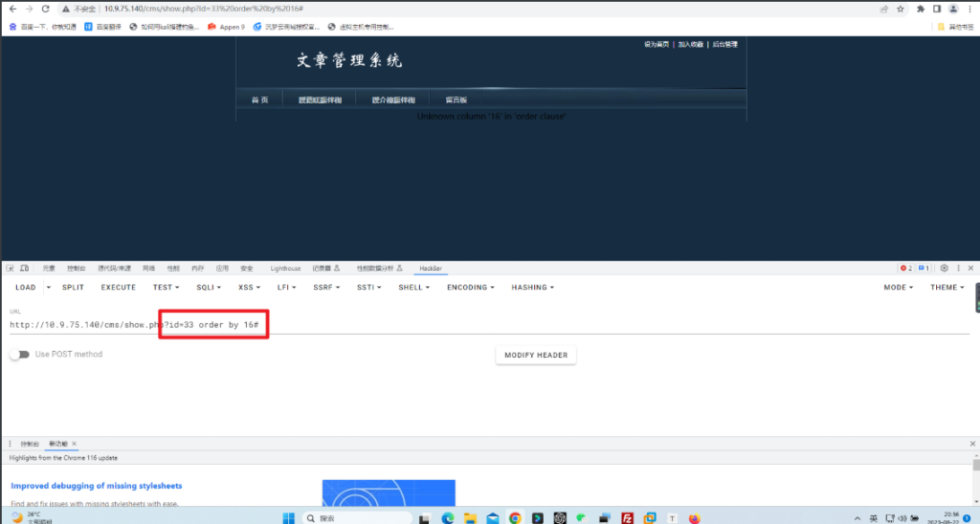This screenshot has height=524, width=980.
Task: Open the 首页 navigation item
Action: [x=260, y=100]
